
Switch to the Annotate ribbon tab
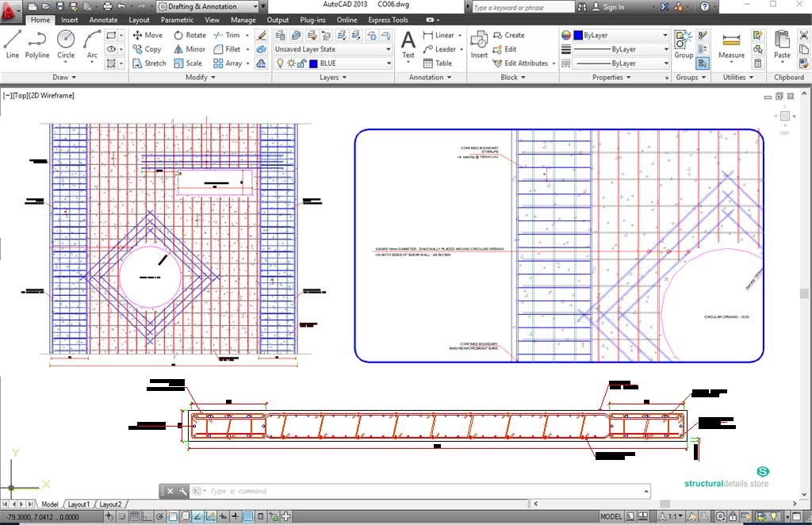pyautogui.click(x=103, y=20)
